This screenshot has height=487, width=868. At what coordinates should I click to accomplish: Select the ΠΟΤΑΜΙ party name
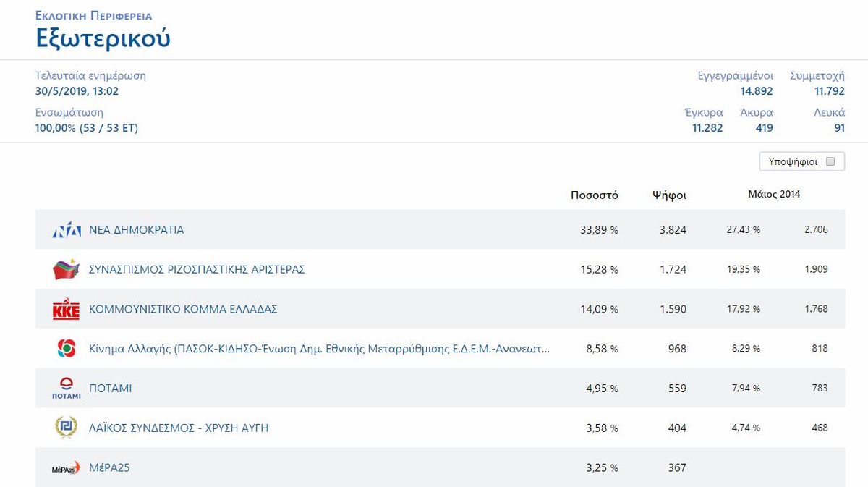click(110, 389)
